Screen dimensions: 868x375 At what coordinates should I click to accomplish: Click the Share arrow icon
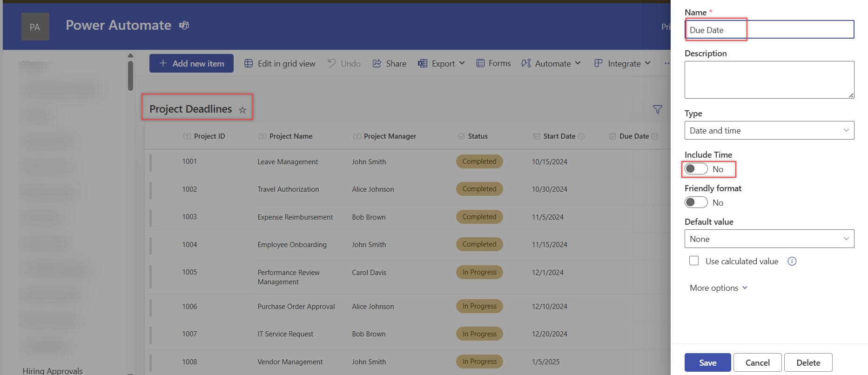coord(377,63)
